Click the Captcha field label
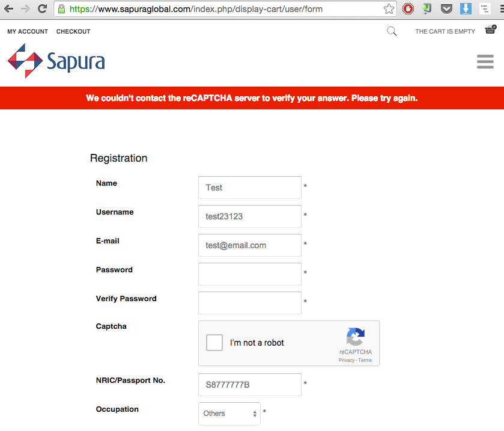 [111, 326]
